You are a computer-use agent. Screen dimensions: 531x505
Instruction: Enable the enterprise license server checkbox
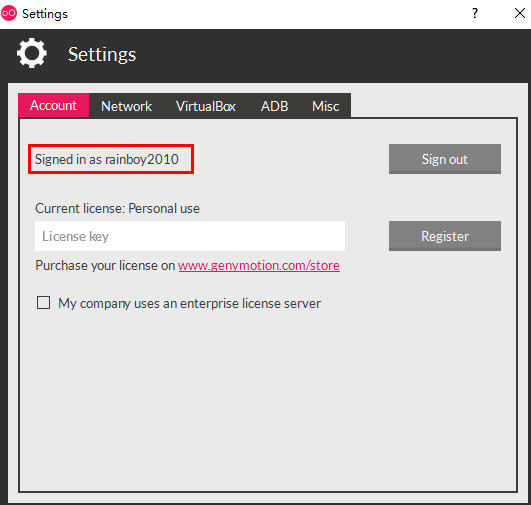(x=43, y=303)
